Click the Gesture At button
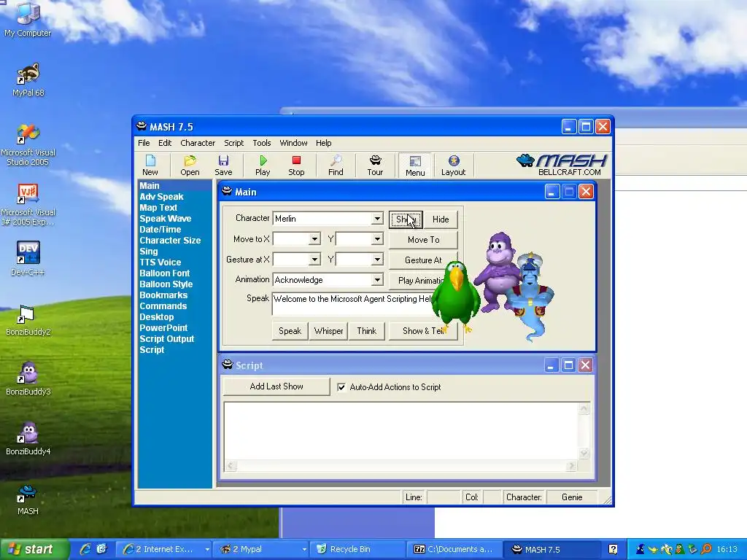The width and height of the screenshot is (747, 560). 424,260
